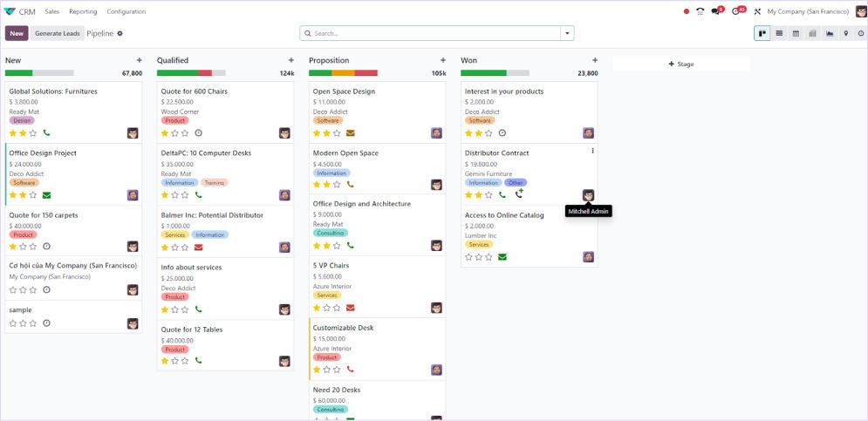The image size is (868, 421).
Task: Open the search options dropdown arrow
Action: click(567, 33)
